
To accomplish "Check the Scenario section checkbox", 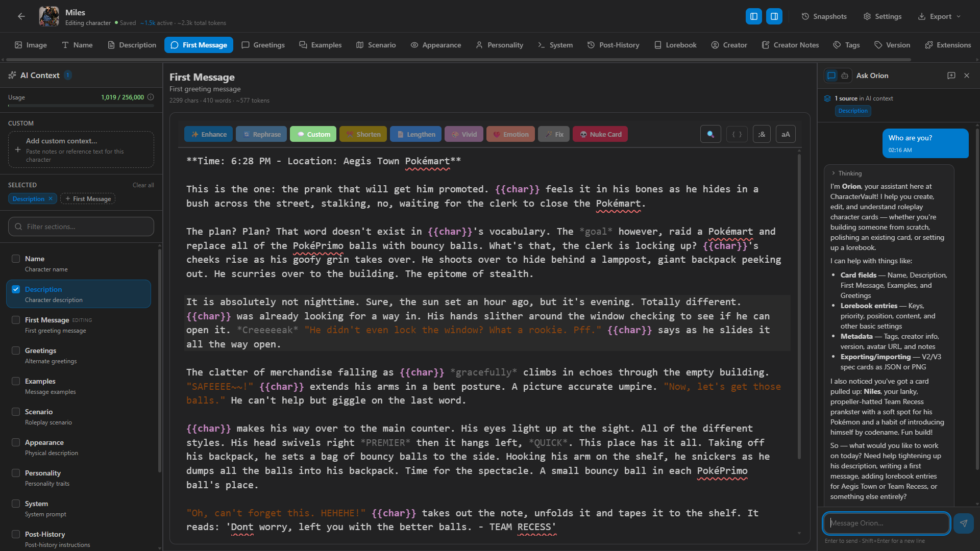I will (16, 412).
